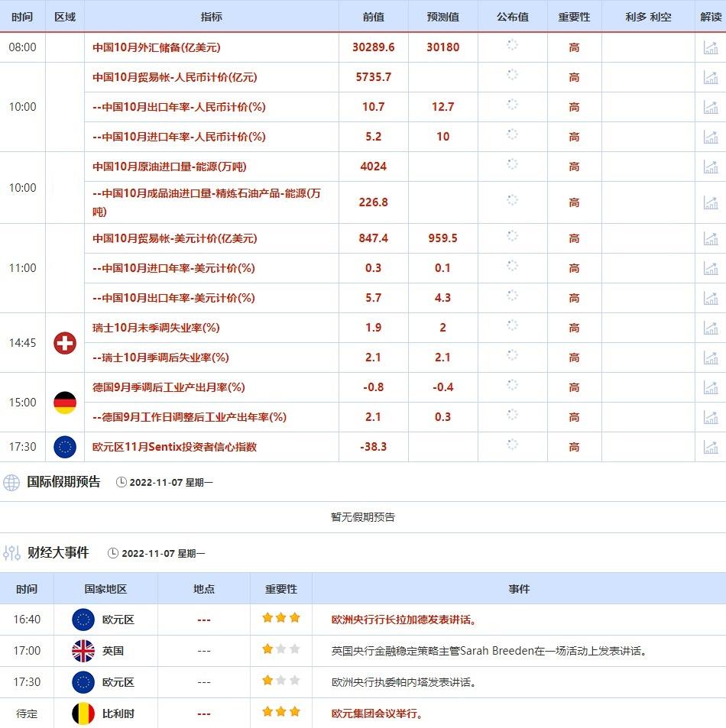Click the Germany flag icon at 15:00
Image resolution: width=726 pixels, height=728 pixels.
click(65, 403)
